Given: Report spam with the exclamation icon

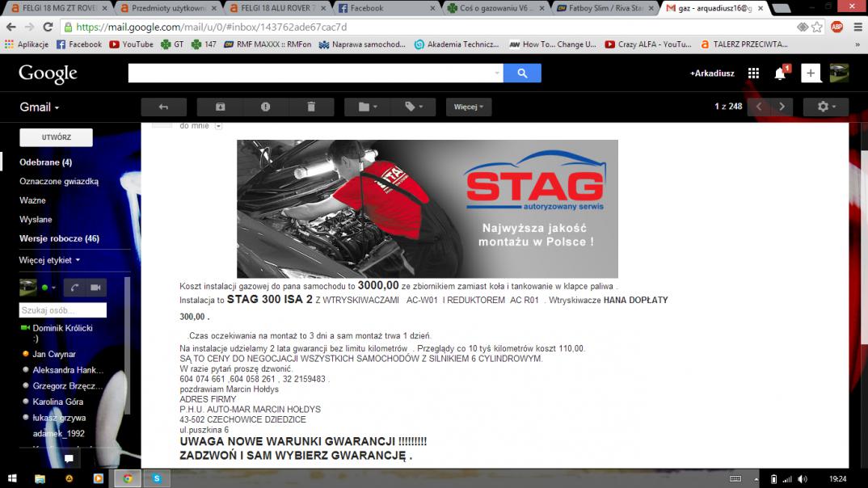Looking at the screenshot, I should coord(266,107).
